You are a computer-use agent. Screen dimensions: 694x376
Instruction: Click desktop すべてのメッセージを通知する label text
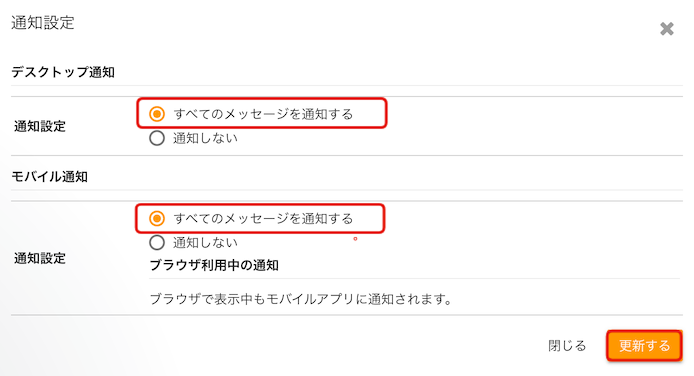(263, 114)
